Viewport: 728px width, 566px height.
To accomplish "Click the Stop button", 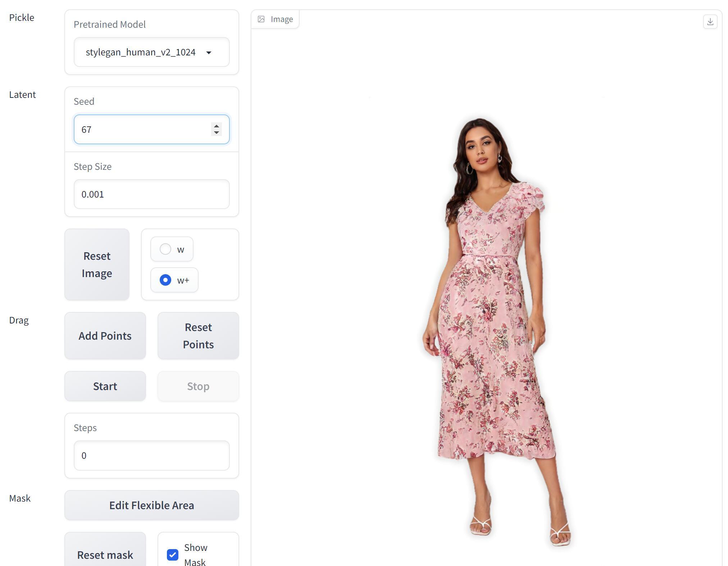I will click(x=198, y=386).
